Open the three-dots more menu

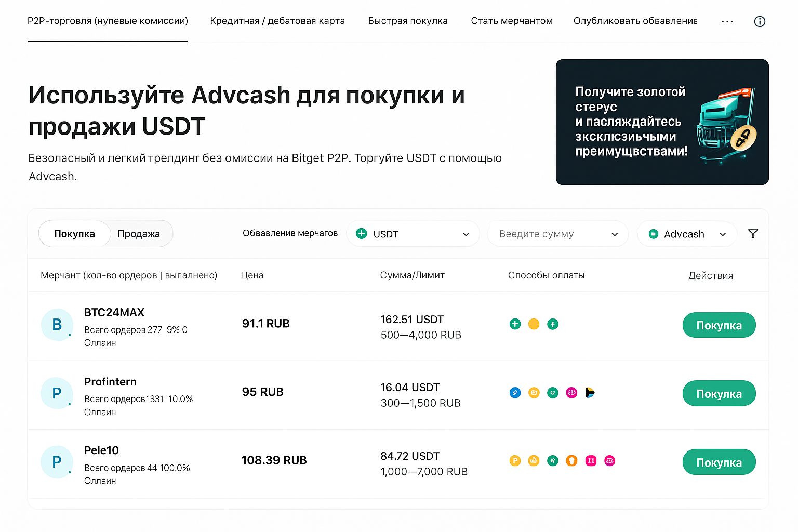click(727, 21)
